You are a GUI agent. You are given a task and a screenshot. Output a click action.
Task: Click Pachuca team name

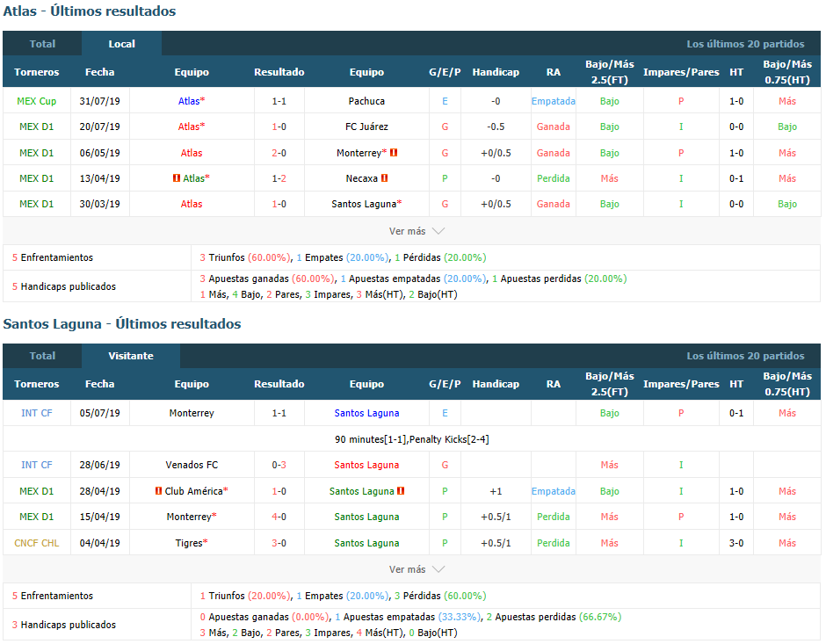(x=366, y=101)
